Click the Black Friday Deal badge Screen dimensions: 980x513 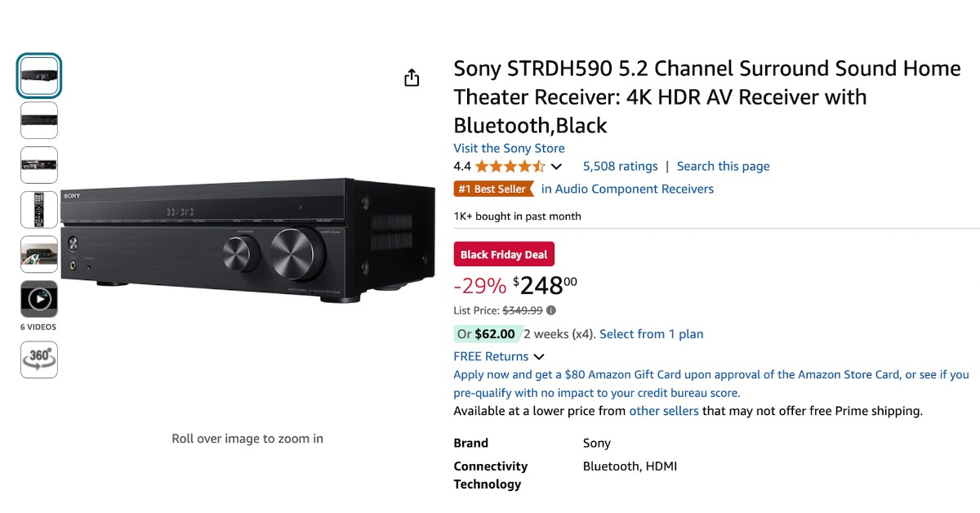(503, 253)
